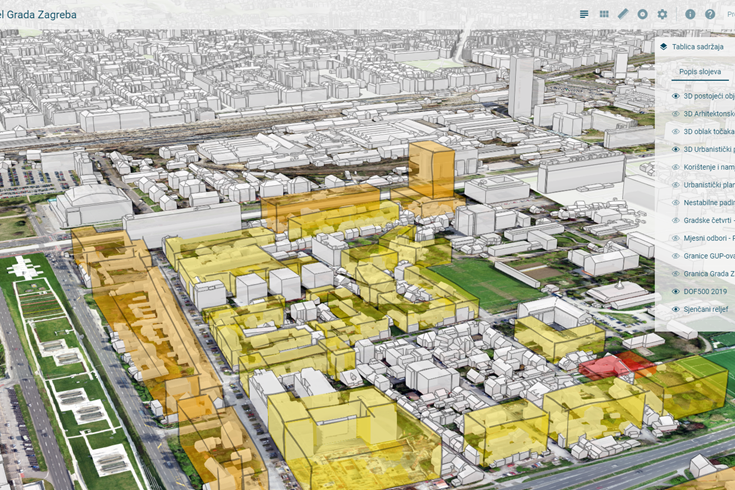Select the Tablica sadržaja panel header

point(702,46)
